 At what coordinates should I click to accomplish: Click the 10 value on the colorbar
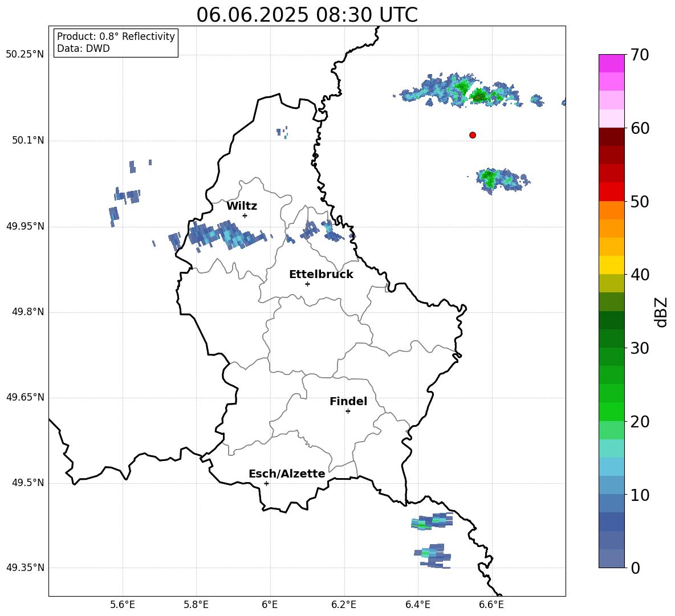point(640,495)
